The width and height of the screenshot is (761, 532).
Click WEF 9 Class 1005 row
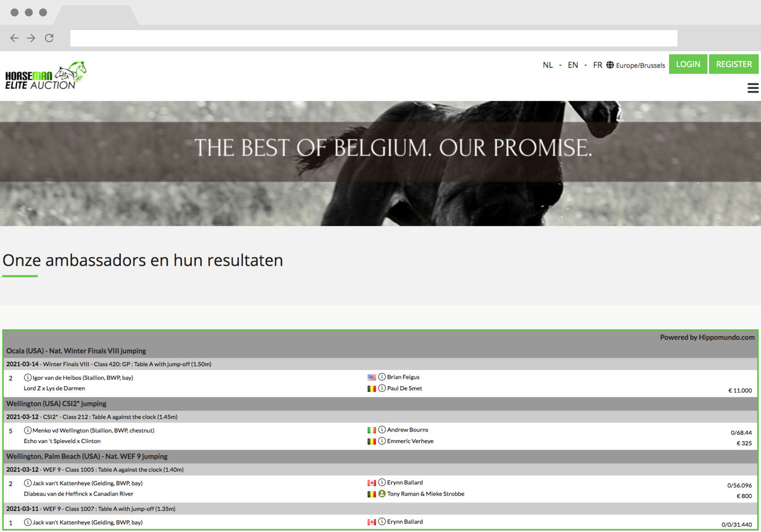[x=380, y=470]
